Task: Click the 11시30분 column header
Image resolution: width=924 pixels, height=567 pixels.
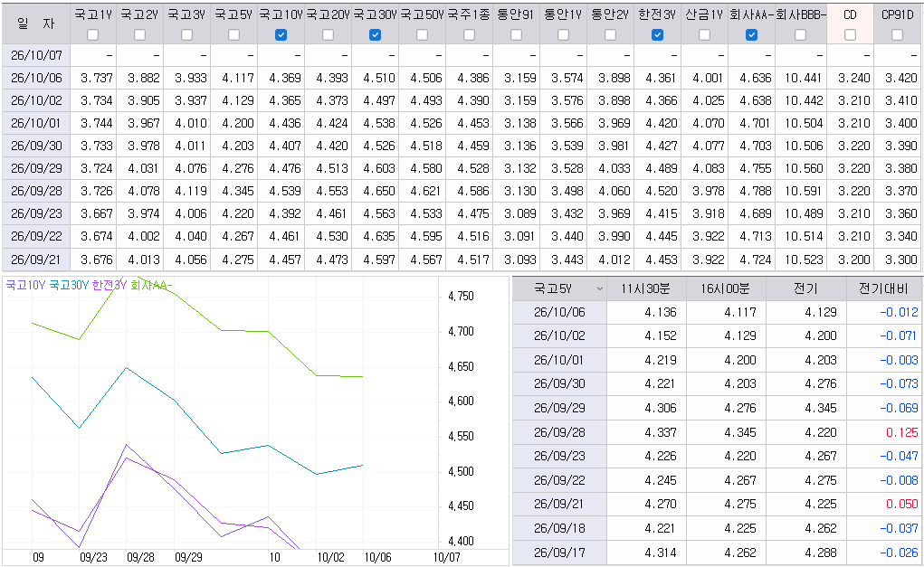Action: [646, 288]
